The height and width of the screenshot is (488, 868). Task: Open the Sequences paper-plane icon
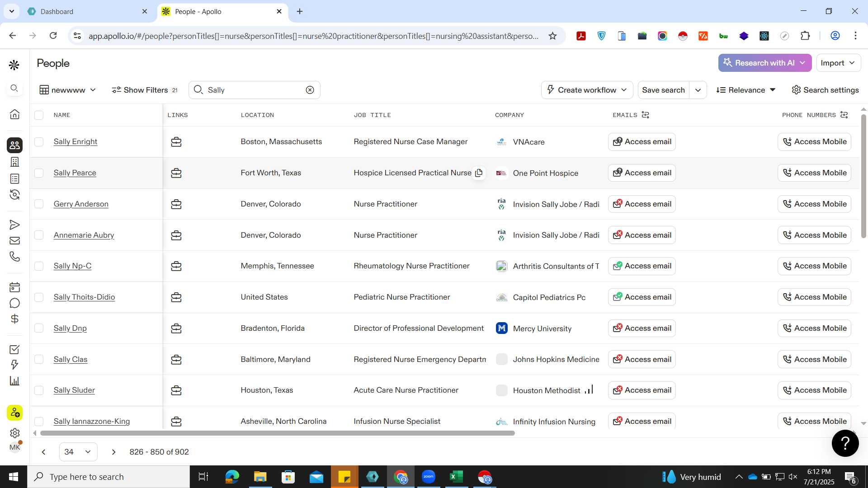tap(14, 225)
